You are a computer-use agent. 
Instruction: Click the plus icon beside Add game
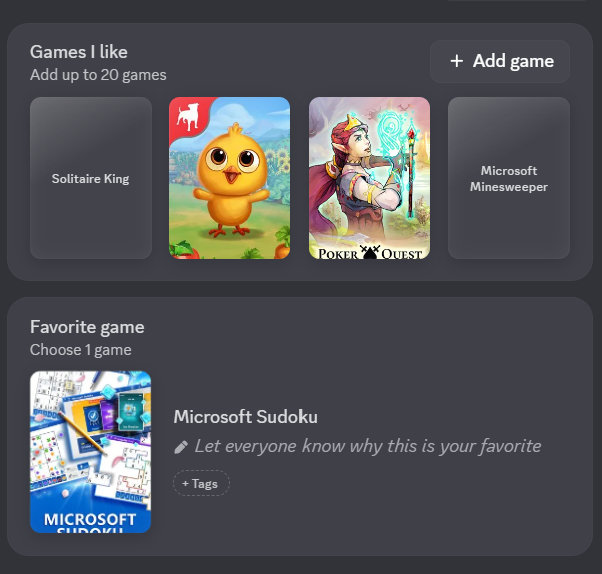point(456,61)
